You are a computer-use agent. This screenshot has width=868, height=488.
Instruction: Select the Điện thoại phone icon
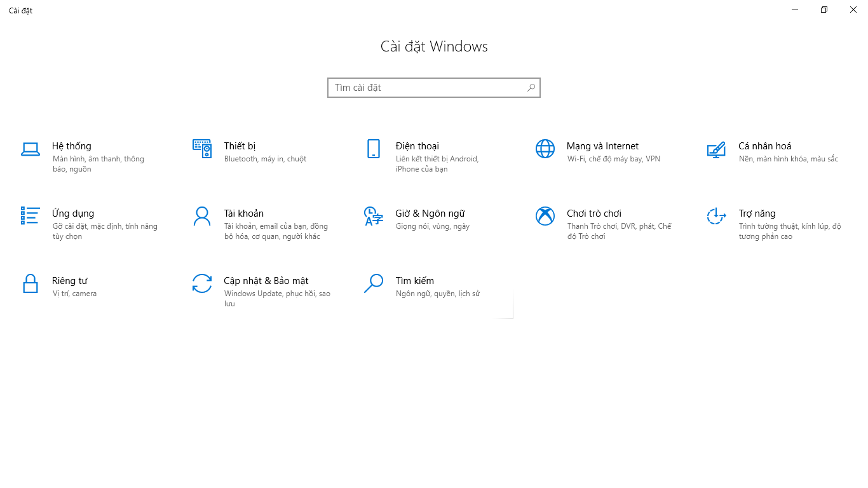(374, 149)
